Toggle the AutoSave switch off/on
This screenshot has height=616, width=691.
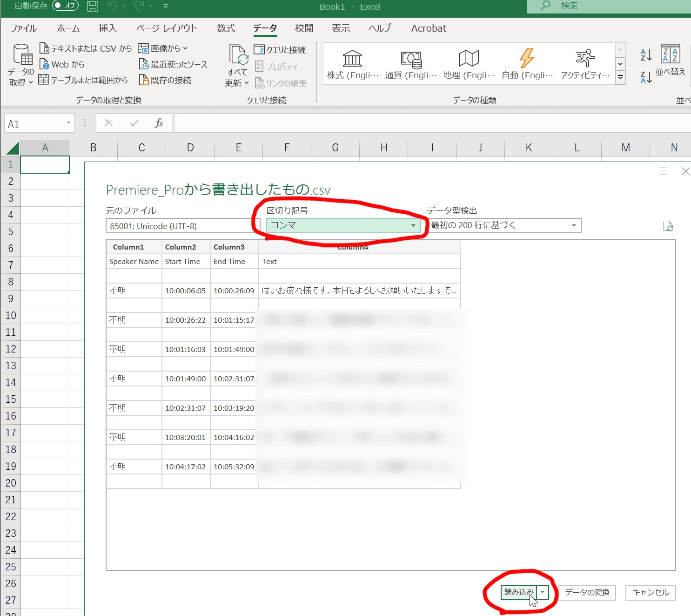(x=65, y=6)
